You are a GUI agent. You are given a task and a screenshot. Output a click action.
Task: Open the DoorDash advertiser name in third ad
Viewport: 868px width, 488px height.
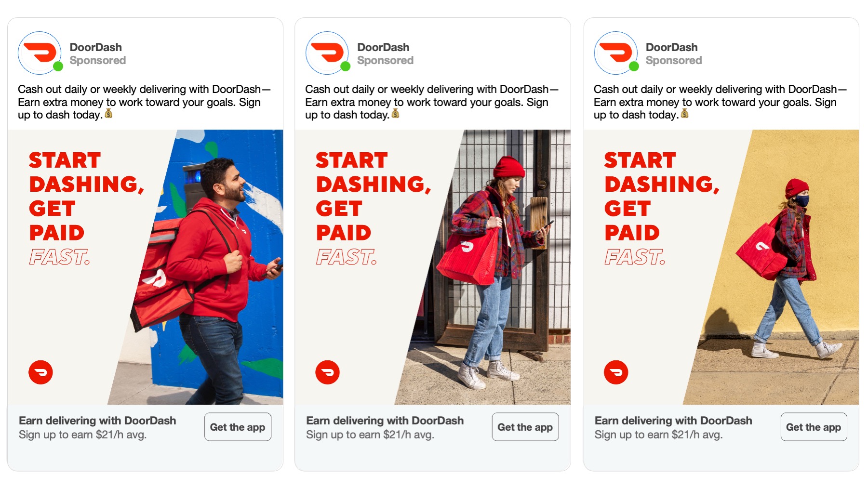(x=672, y=47)
